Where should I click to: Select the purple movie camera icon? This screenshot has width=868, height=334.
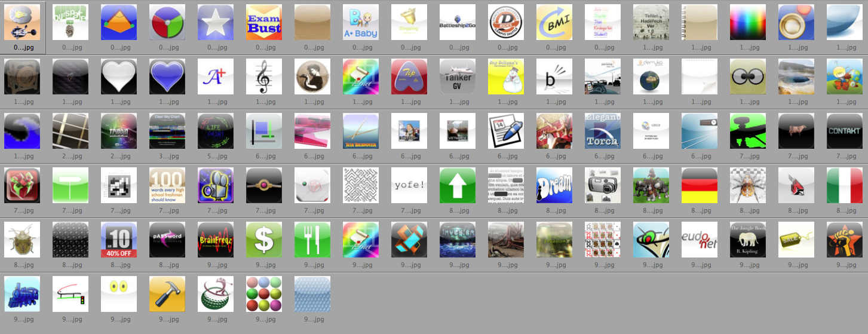tap(216, 185)
